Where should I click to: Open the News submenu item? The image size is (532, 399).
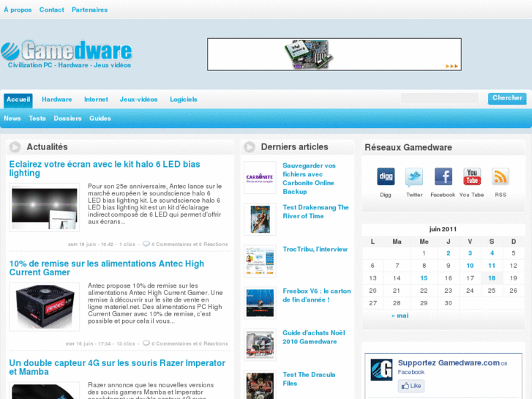point(12,118)
